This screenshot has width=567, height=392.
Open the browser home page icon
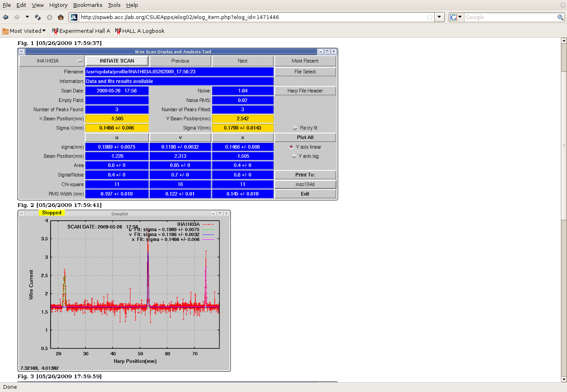(61, 17)
